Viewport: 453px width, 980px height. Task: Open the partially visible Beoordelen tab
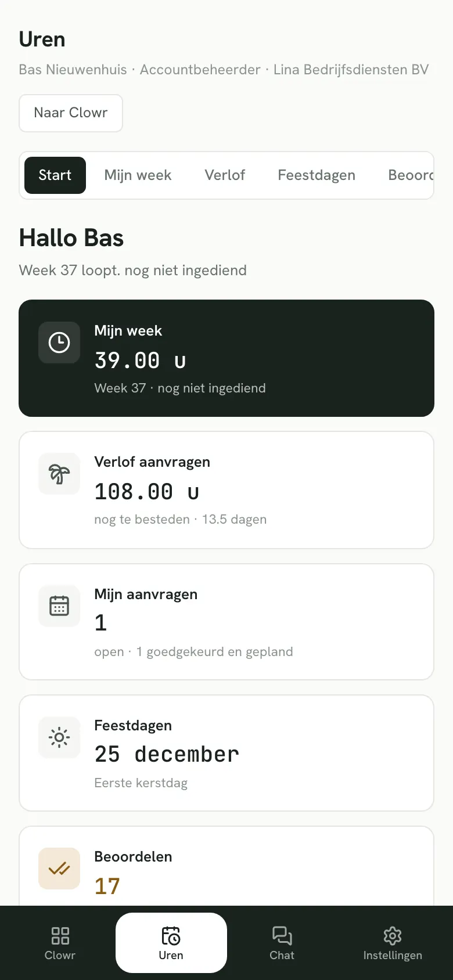[x=410, y=175]
